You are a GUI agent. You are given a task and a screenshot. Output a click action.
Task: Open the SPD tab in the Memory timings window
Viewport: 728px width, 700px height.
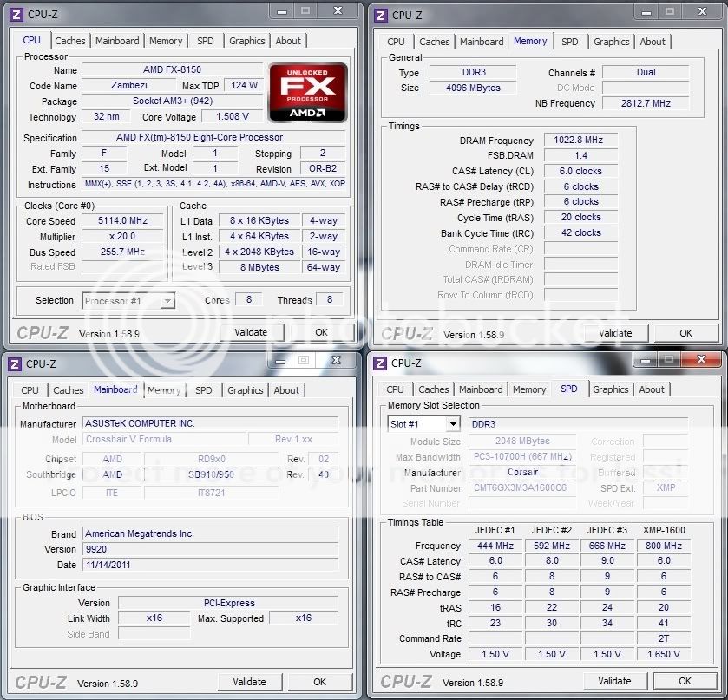click(569, 42)
